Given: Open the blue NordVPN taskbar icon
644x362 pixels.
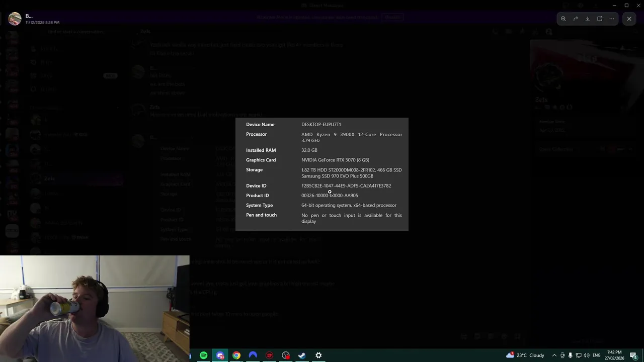Looking at the screenshot, I should (253, 355).
